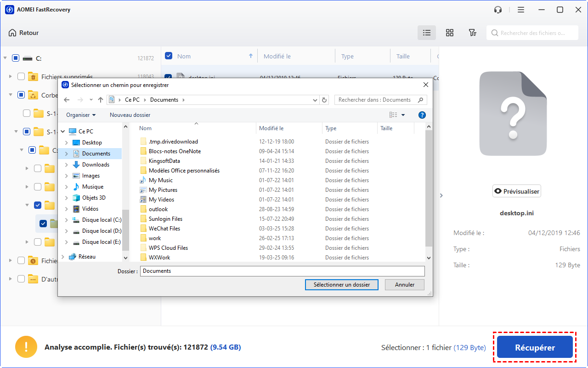The image size is (588, 368).
Task: Click the refresh icon beside the path bar
Action: click(x=325, y=100)
